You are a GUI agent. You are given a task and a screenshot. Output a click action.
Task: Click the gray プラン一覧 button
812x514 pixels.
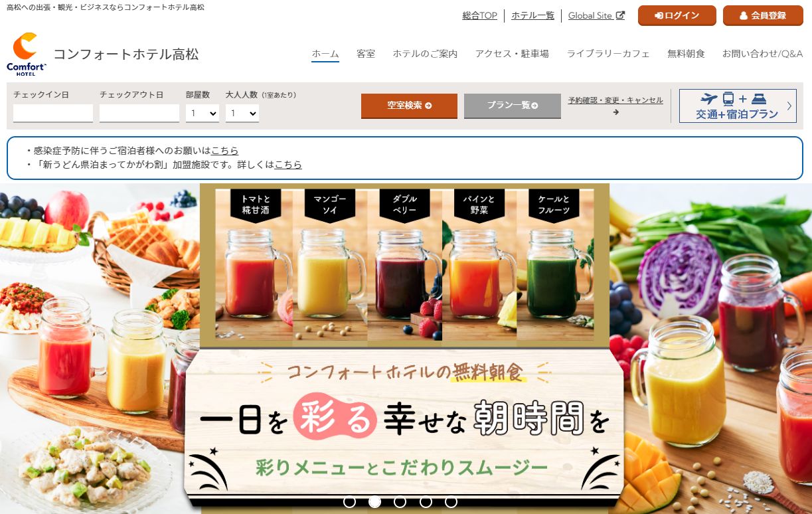(513, 106)
